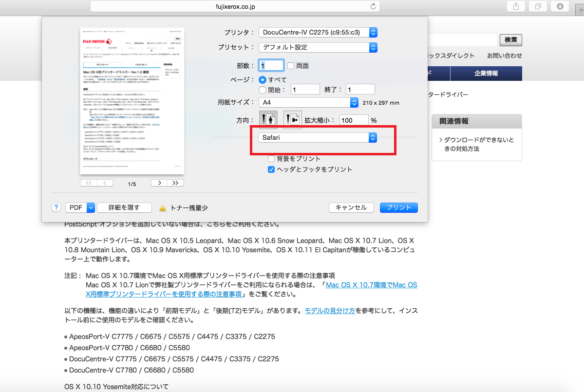Enable the 両面 two-sided checkbox

(291, 66)
